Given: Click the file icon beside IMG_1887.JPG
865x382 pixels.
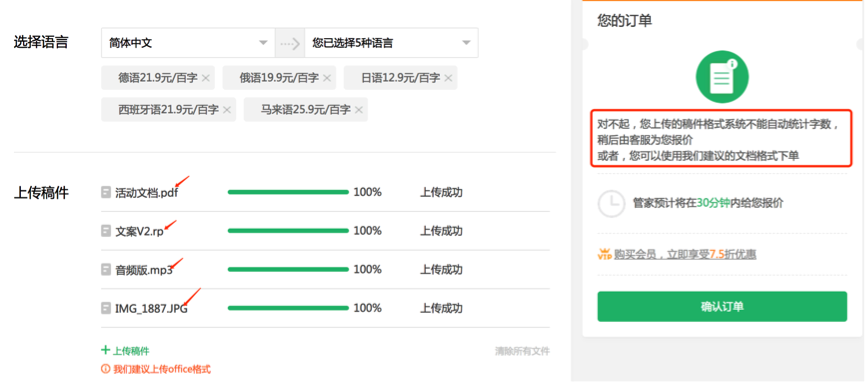Looking at the screenshot, I should click(106, 308).
